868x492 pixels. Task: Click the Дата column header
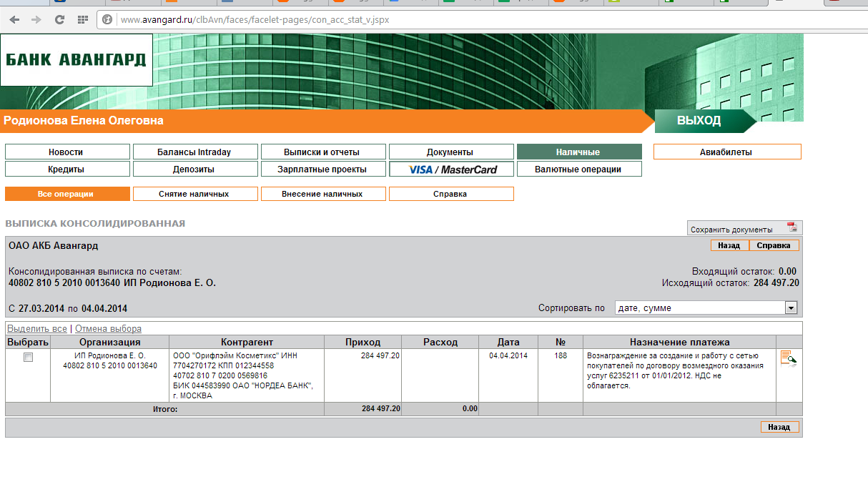click(x=508, y=342)
